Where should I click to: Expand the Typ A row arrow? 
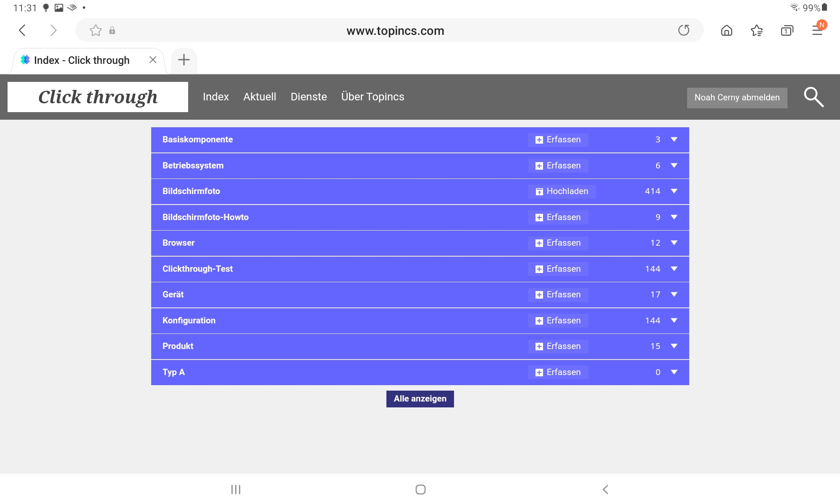pyautogui.click(x=674, y=372)
